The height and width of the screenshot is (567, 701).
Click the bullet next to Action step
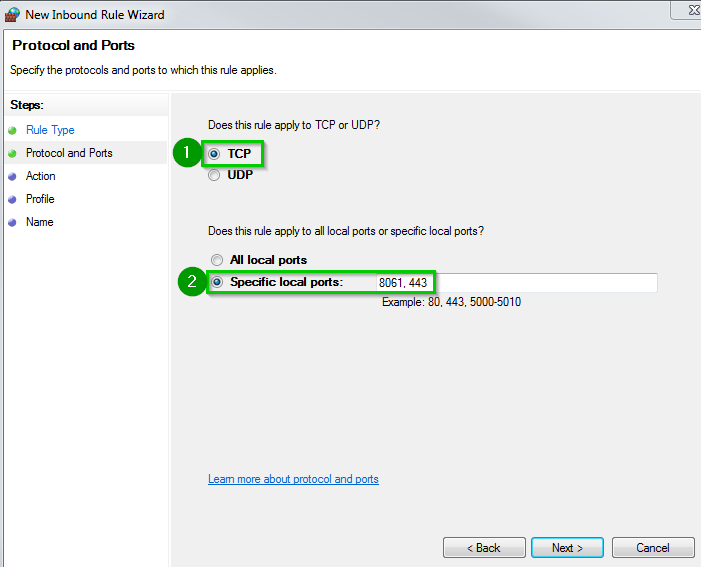(x=12, y=176)
